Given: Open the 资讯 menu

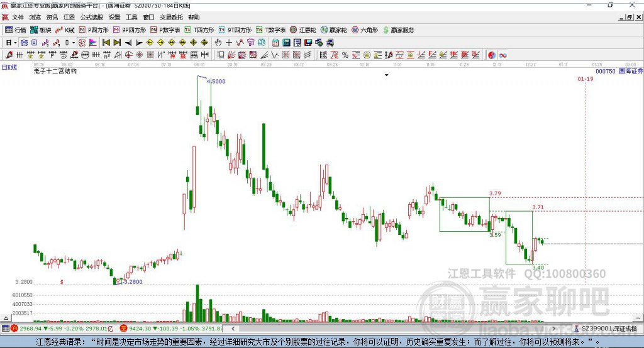Looking at the screenshot, I should click(52, 17).
